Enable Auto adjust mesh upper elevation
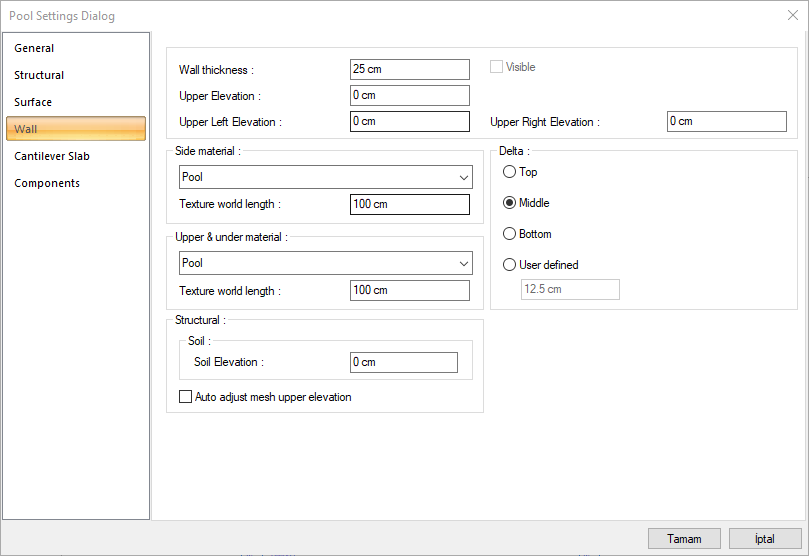This screenshot has height=556, width=809. tap(185, 397)
